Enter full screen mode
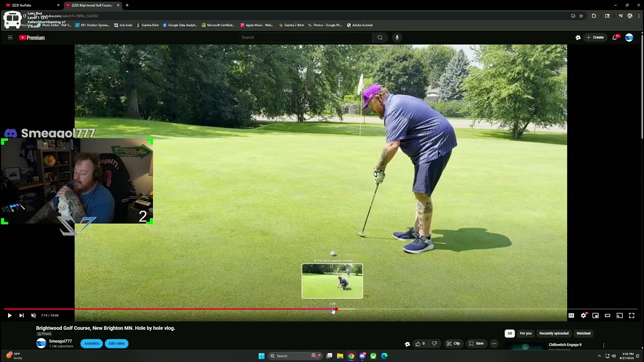644x362 pixels. click(631, 316)
